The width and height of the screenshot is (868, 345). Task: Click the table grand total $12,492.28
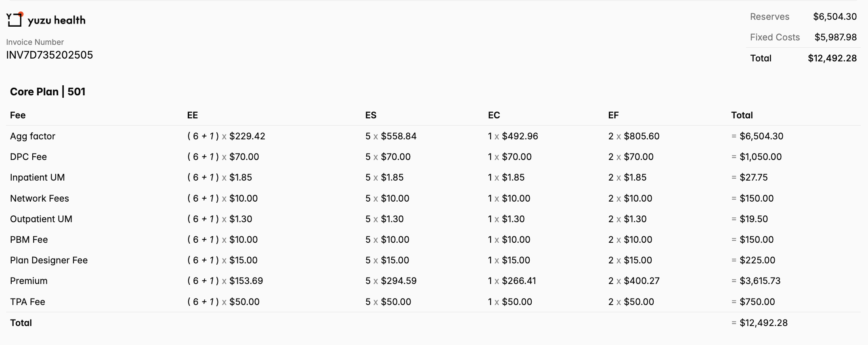(x=763, y=323)
